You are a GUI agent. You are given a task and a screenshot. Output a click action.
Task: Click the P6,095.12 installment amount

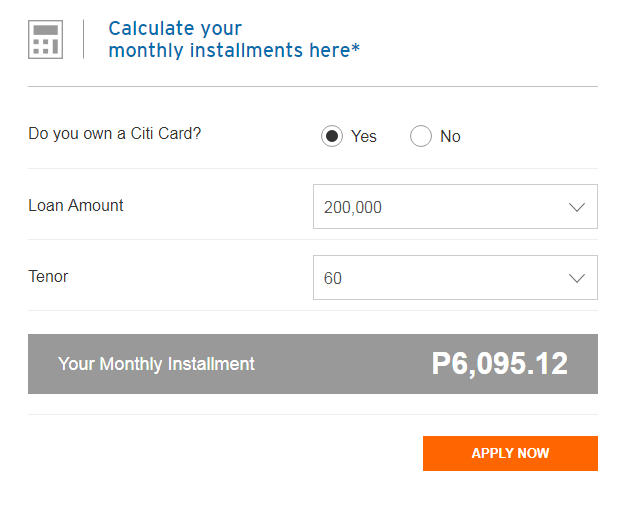pyautogui.click(x=500, y=364)
